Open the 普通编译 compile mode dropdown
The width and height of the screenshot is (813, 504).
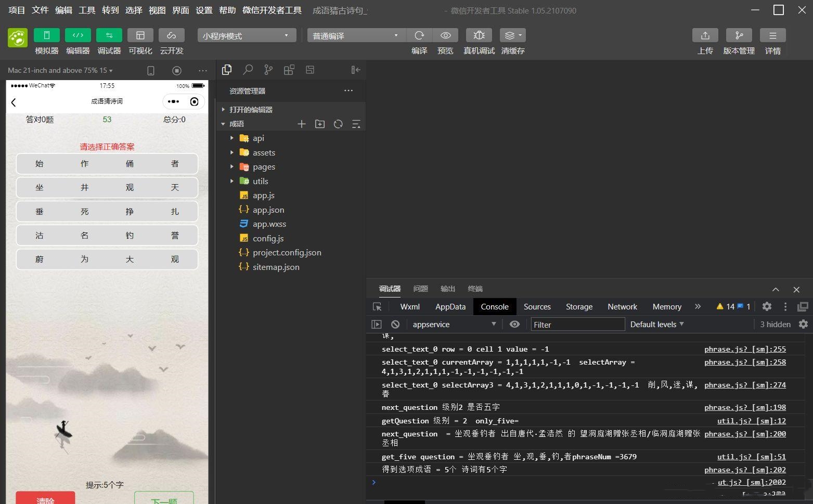click(354, 35)
